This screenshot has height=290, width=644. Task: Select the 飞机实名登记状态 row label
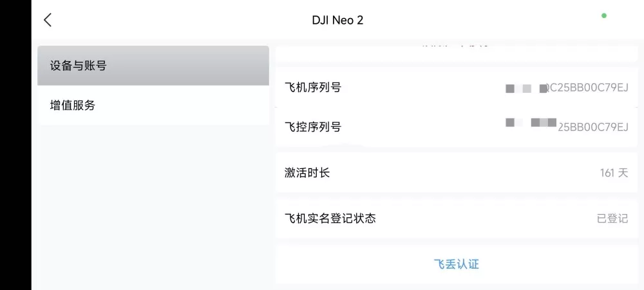tap(330, 218)
